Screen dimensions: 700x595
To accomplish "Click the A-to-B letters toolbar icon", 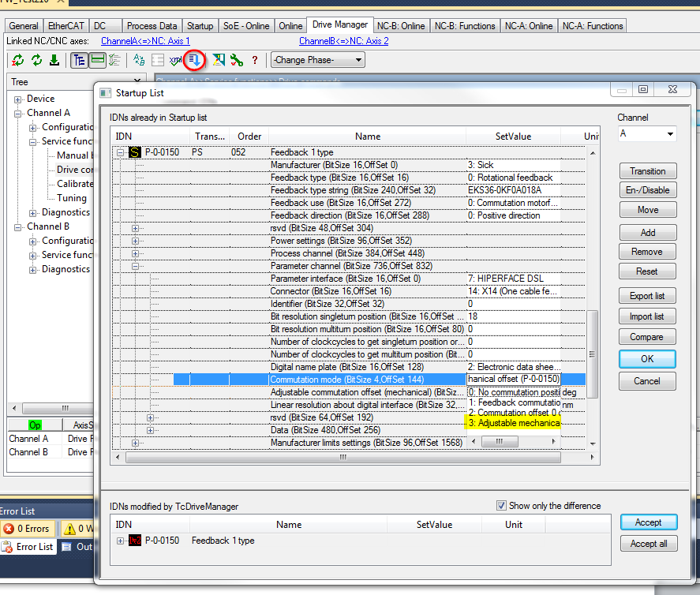I will (139, 60).
